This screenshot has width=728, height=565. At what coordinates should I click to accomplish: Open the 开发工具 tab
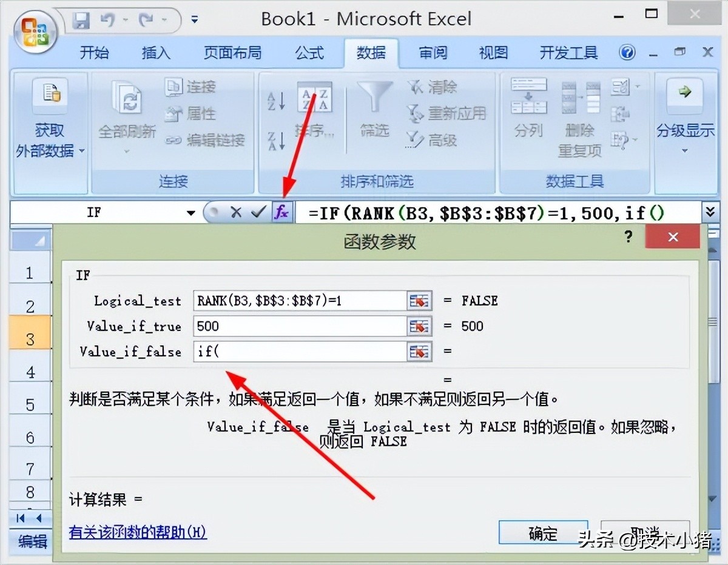568,53
